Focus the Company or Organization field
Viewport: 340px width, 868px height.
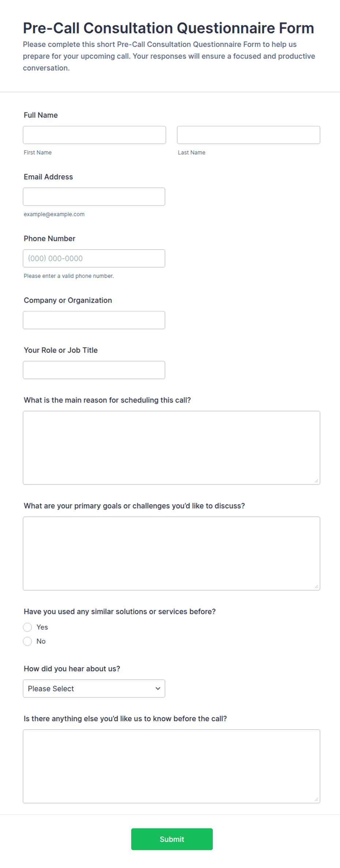click(x=94, y=320)
